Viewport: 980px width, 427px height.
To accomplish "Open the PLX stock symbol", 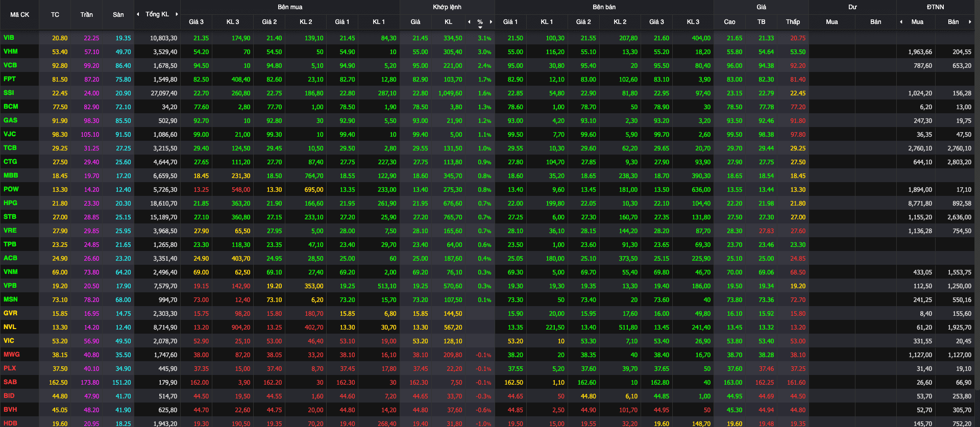I will [x=10, y=368].
